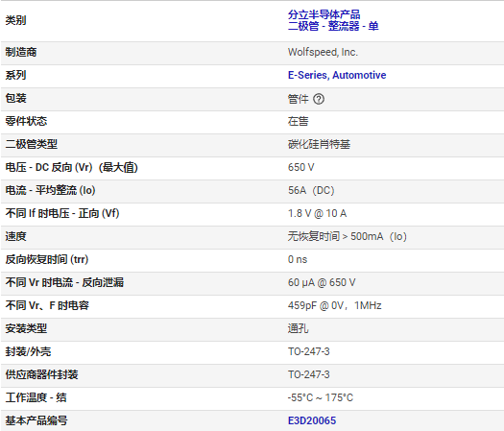Open the 分立半导体产品 category link
Viewport: 504px width, 431px height.
[324, 14]
